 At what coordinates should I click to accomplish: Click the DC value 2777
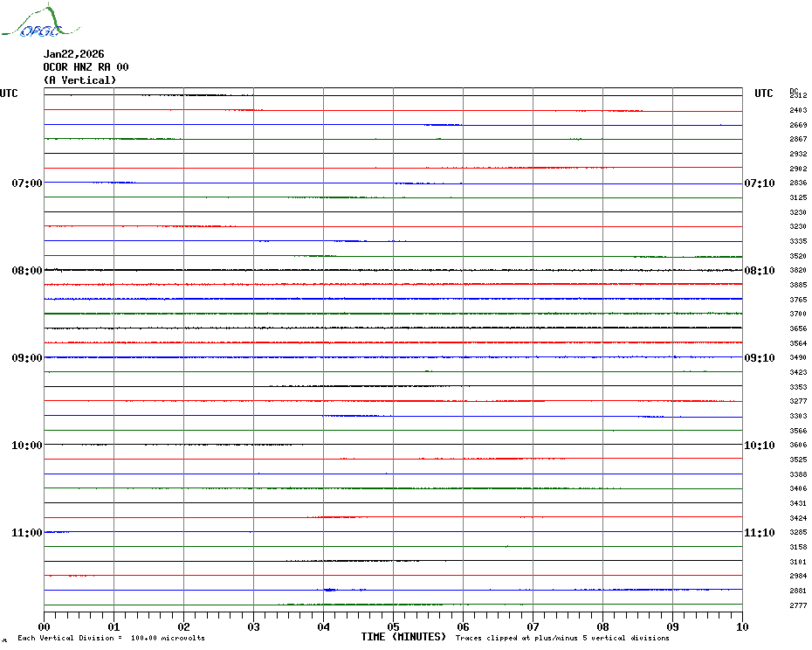point(797,605)
